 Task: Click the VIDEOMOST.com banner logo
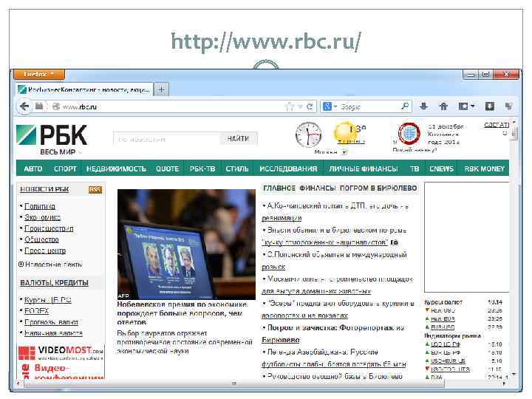tap(61, 352)
